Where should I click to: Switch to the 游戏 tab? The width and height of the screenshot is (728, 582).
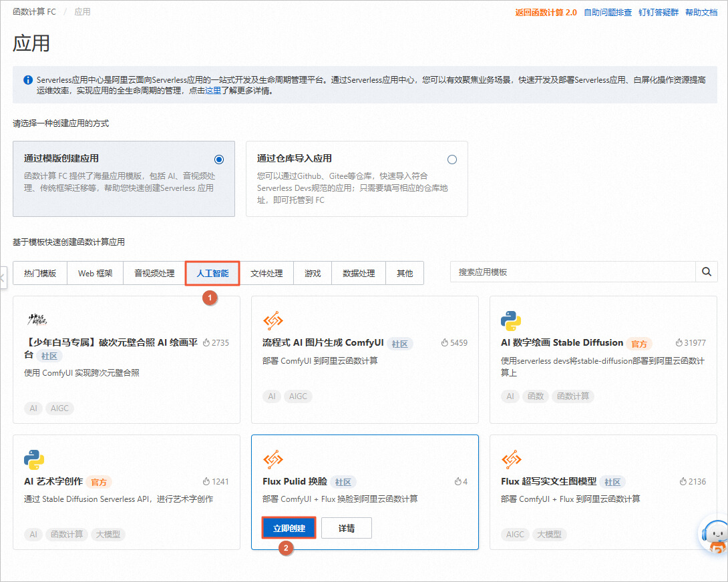pos(313,274)
